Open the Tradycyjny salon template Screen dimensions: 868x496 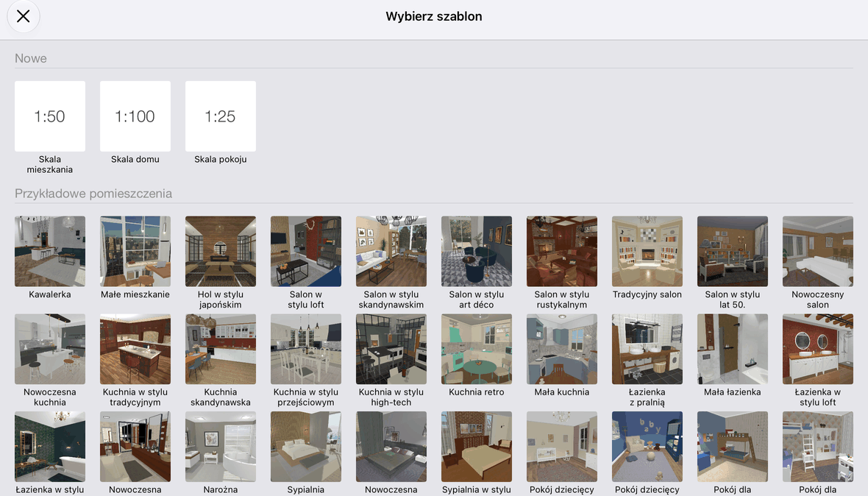point(647,252)
